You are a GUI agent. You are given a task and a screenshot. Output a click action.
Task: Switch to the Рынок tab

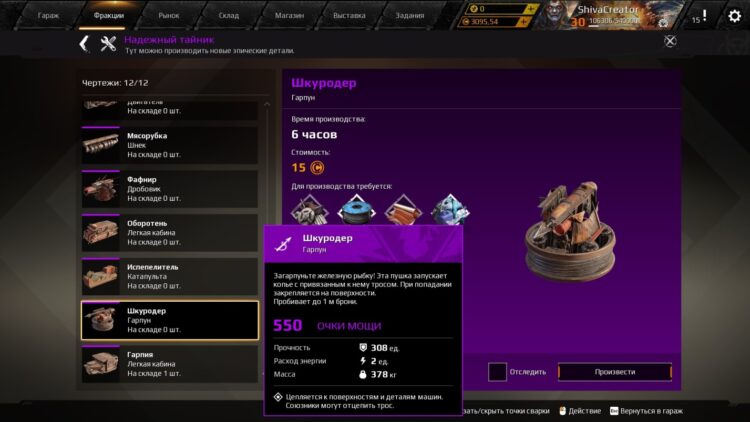(168, 16)
